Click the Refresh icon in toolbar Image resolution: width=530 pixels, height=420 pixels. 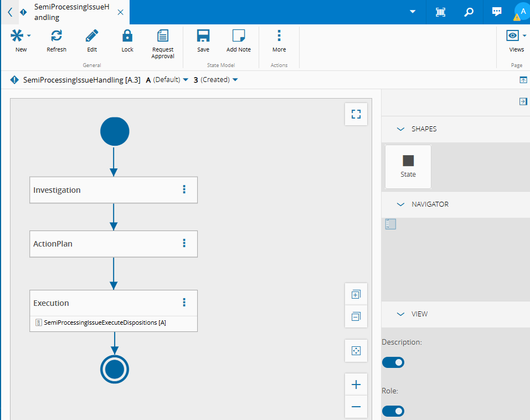[56, 37]
